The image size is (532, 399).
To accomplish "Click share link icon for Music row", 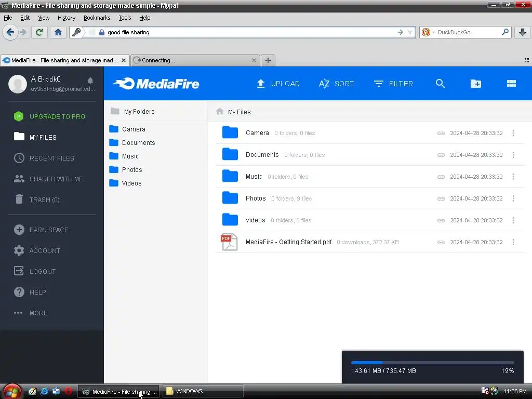I will pyautogui.click(x=441, y=177).
